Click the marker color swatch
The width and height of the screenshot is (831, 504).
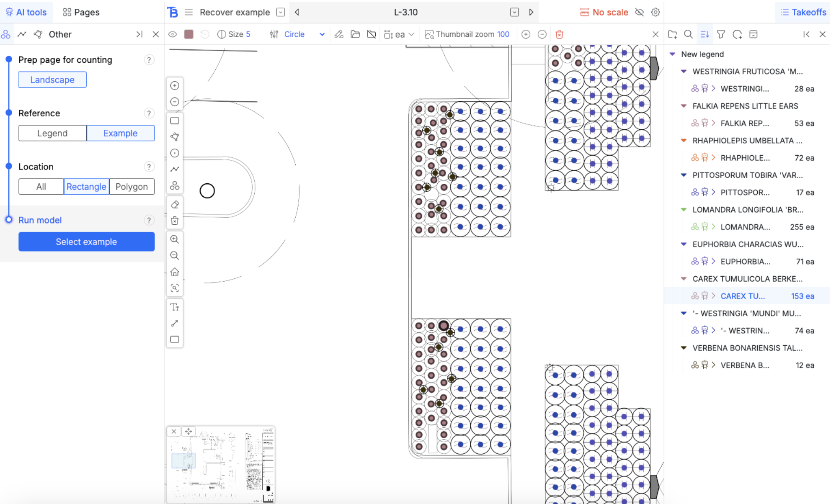point(189,34)
